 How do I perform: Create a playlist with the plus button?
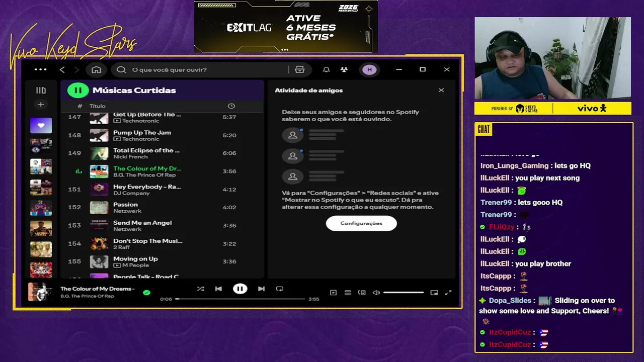[x=41, y=105]
